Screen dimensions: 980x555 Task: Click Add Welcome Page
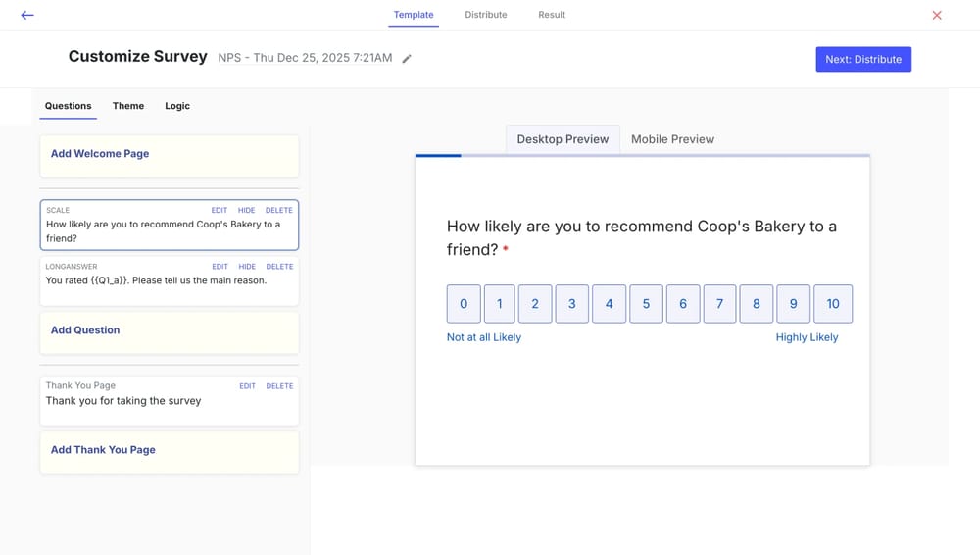tap(100, 154)
